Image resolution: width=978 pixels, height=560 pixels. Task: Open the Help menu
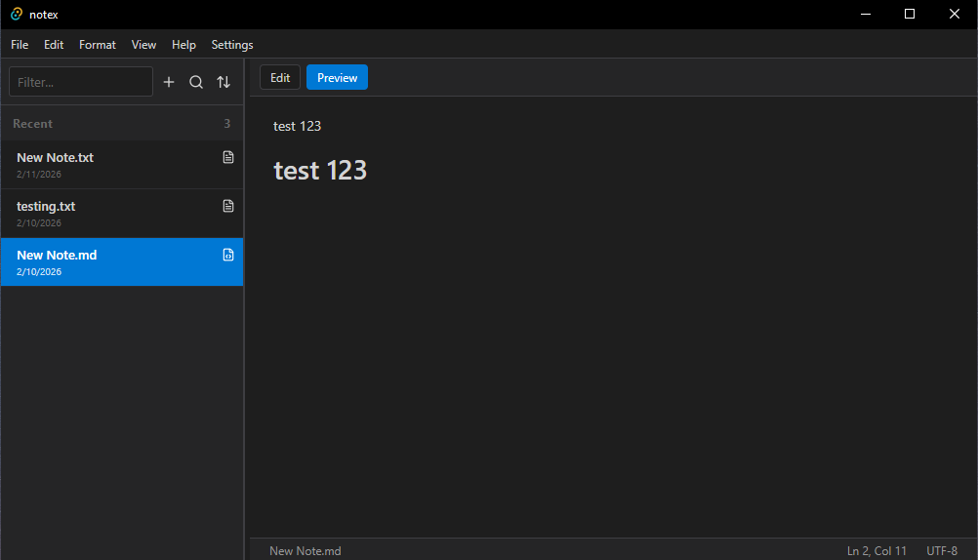183,45
